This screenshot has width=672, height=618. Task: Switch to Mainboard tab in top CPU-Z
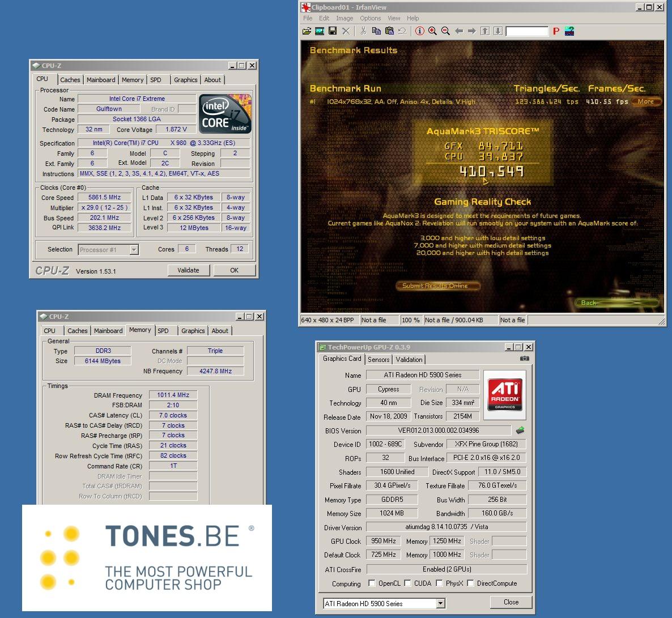[101, 80]
